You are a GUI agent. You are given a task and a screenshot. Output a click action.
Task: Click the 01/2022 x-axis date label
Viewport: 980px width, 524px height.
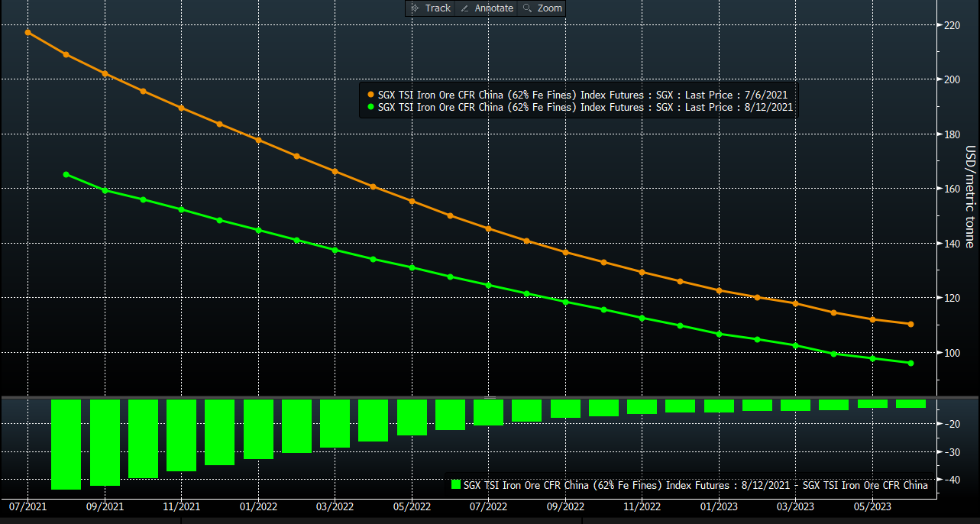pos(258,506)
